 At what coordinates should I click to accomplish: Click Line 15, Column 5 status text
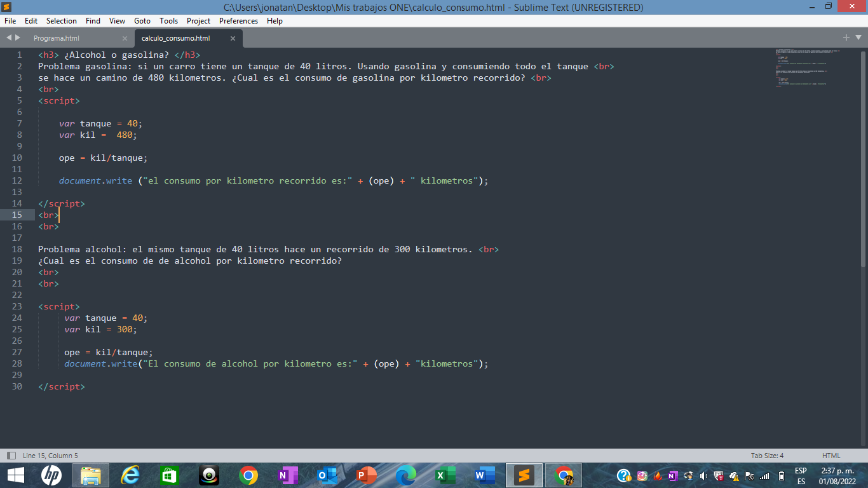(50, 456)
